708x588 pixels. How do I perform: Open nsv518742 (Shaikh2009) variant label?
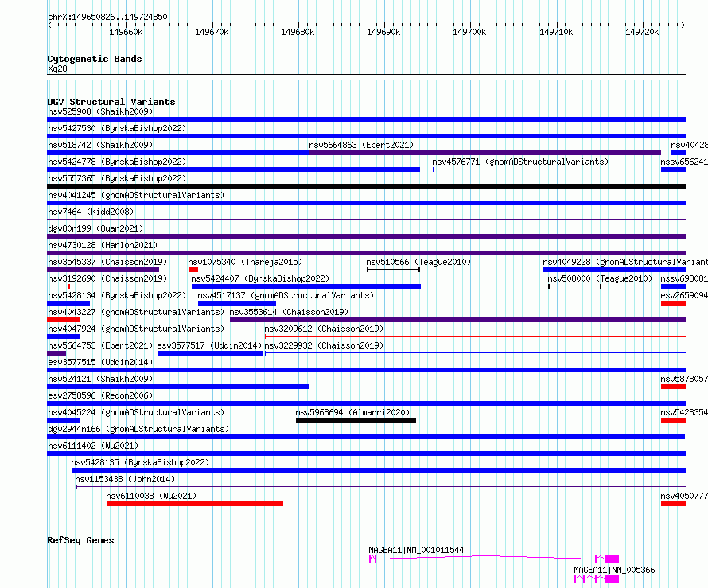pyautogui.click(x=100, y=145)
